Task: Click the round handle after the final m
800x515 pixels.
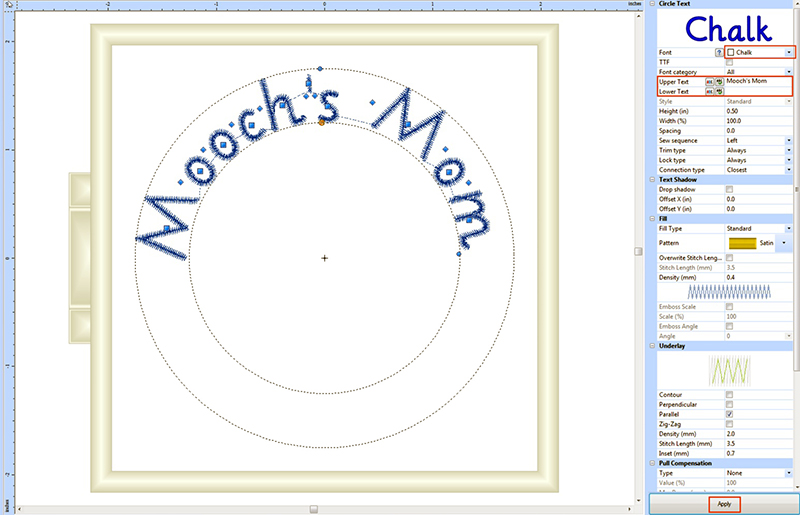Action: pos(459,254)
